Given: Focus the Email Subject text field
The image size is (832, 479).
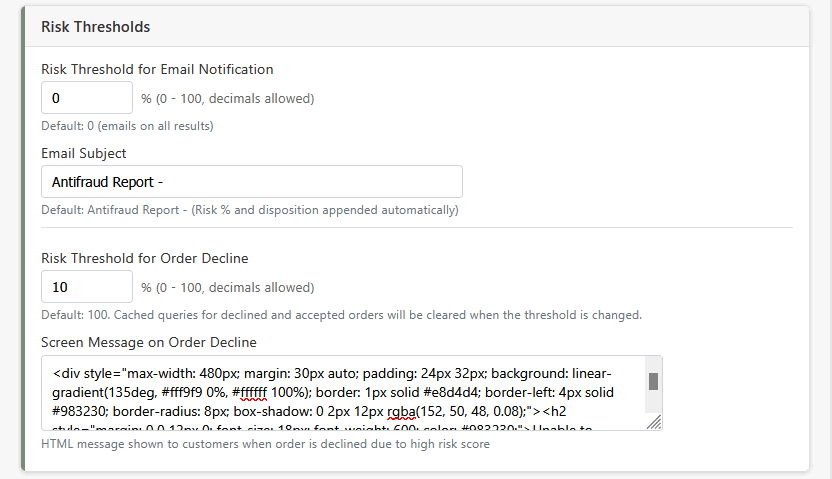Looking at the screenshot, I should point(251,182).
